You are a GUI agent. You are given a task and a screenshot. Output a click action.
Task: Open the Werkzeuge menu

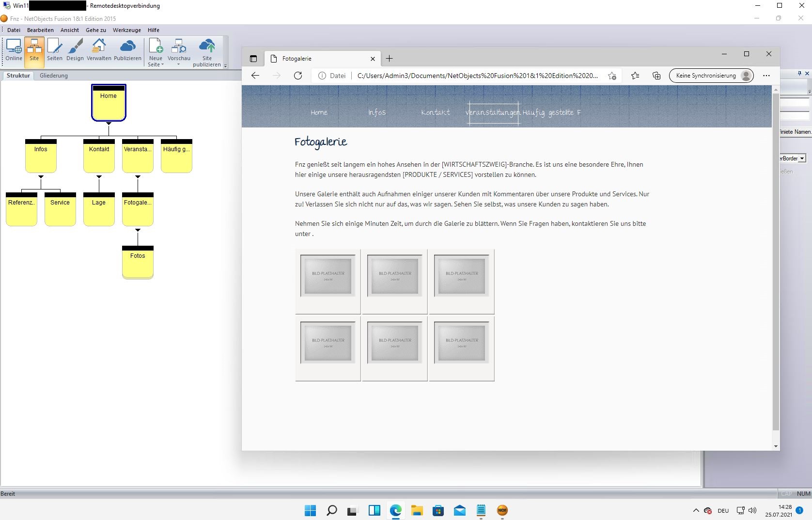[126, 30]
